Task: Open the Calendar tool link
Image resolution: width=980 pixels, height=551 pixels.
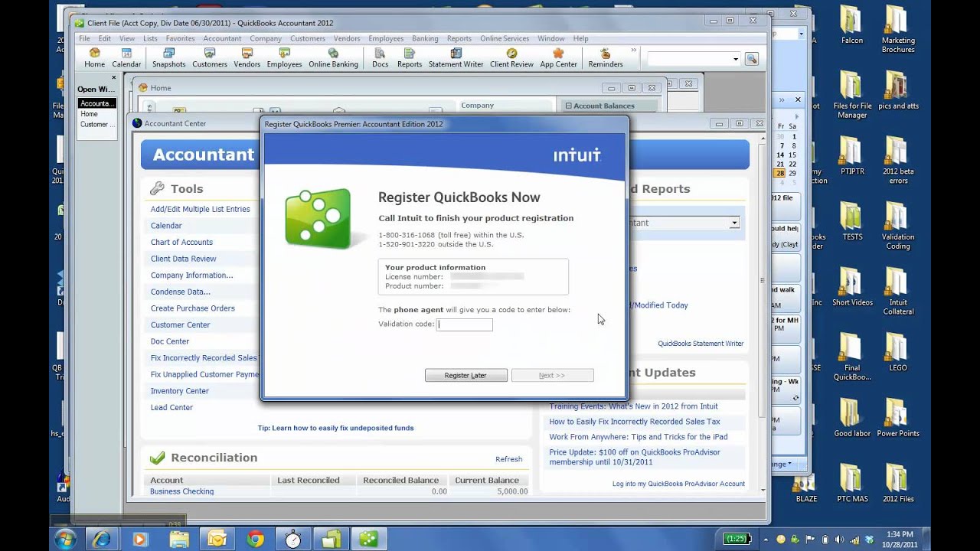Action: 166,226
